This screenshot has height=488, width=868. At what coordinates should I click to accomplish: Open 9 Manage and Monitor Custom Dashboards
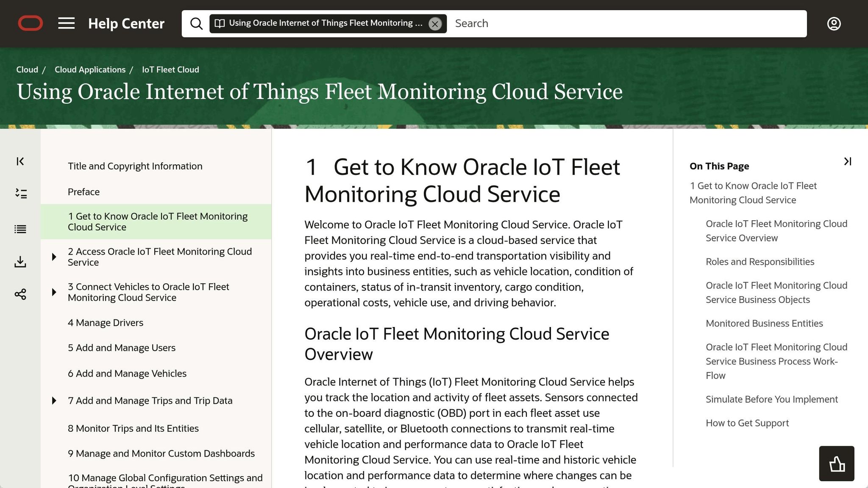pos(161,453)
